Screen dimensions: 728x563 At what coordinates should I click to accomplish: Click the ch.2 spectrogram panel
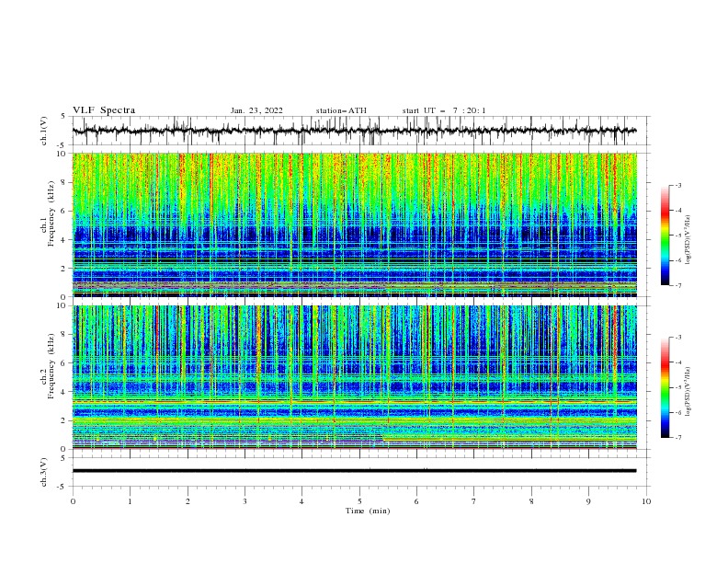(354, 377)
